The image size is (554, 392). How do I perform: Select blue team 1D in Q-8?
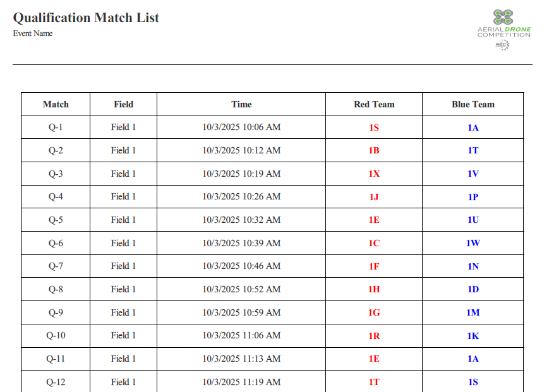pyautogui.click(x=473, y=289)
